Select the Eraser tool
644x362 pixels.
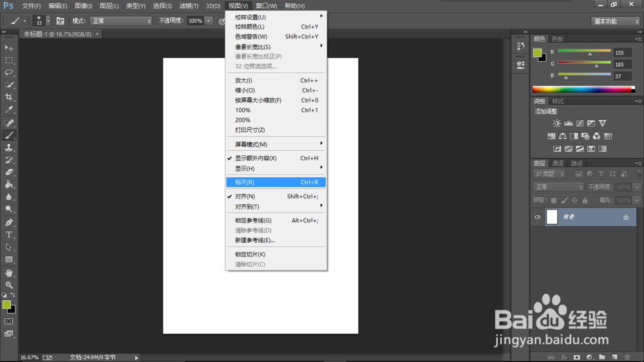click(x=8, y=172)
